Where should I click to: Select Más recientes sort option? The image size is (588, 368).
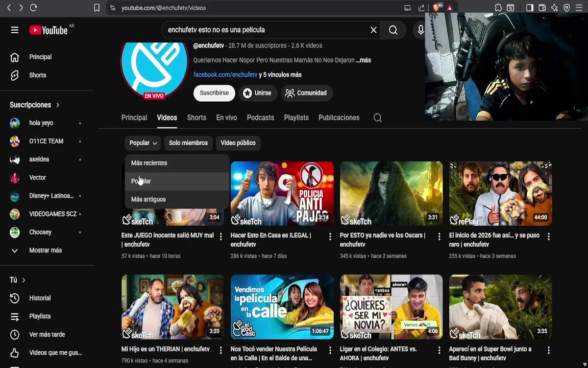point(177,163)
